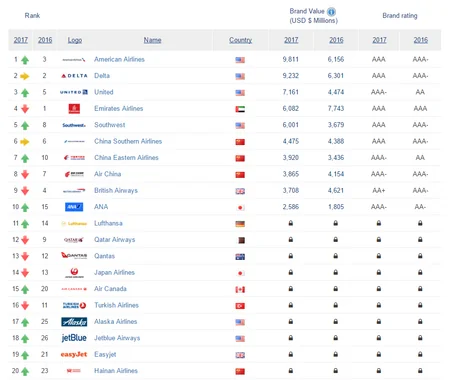
Task: Sort by Name column header
Action: click(x=152, y=40)
